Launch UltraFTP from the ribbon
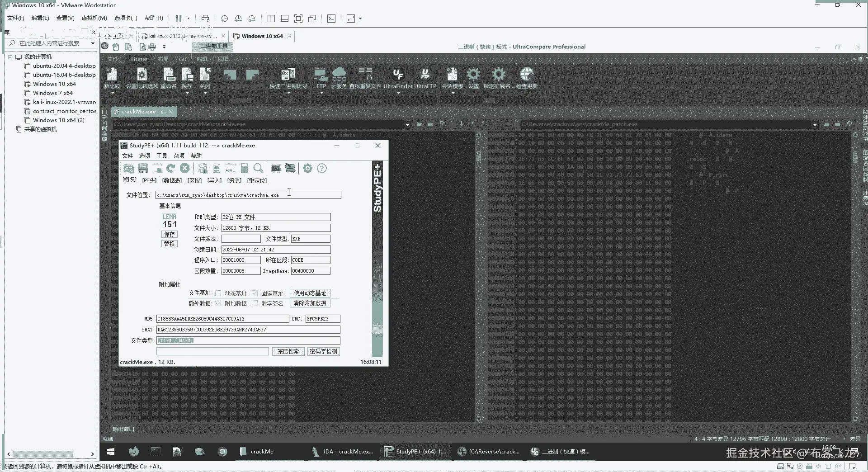Image resolution: width=868 pixels, height=472 pixels. [425, 78]
